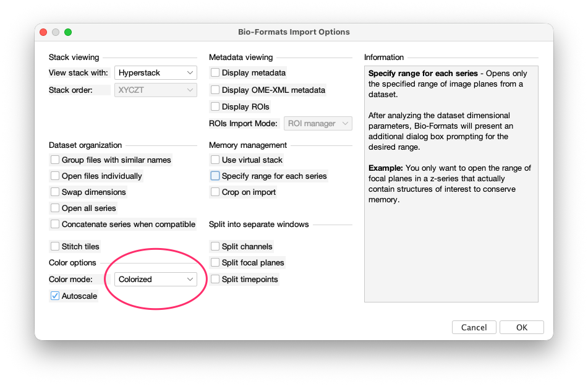Click the Split into separate windows heading

point(258,225)
